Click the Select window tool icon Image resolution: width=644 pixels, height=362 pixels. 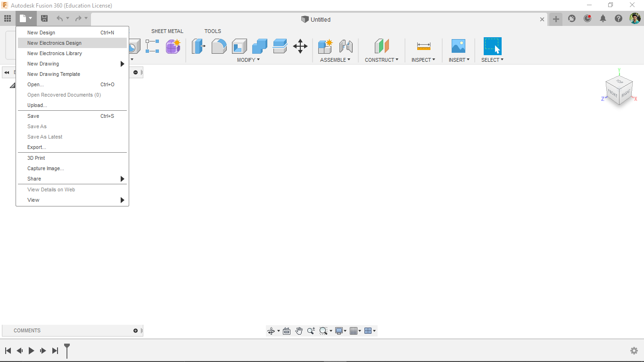pos(493,46)
